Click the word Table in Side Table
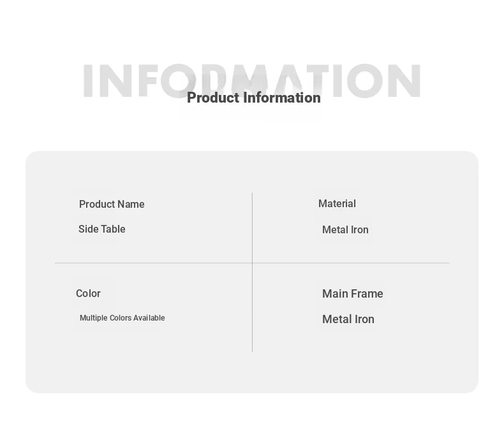 click(113, 229)
